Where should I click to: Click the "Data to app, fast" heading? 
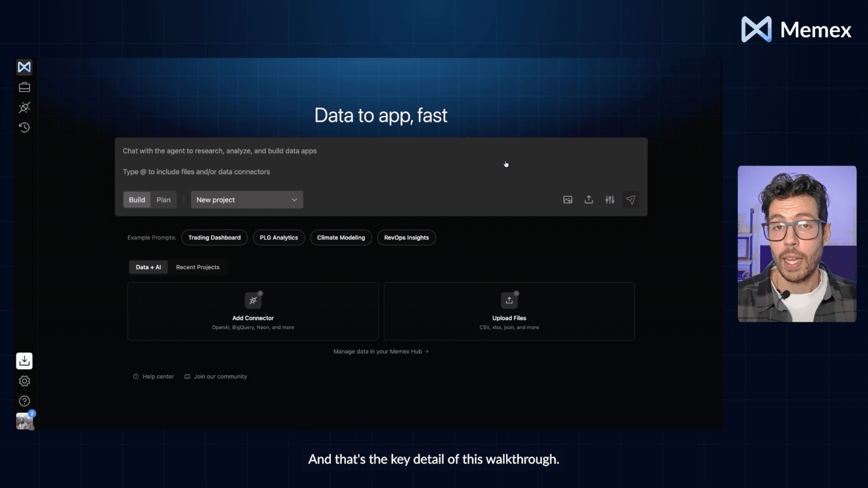381,115
